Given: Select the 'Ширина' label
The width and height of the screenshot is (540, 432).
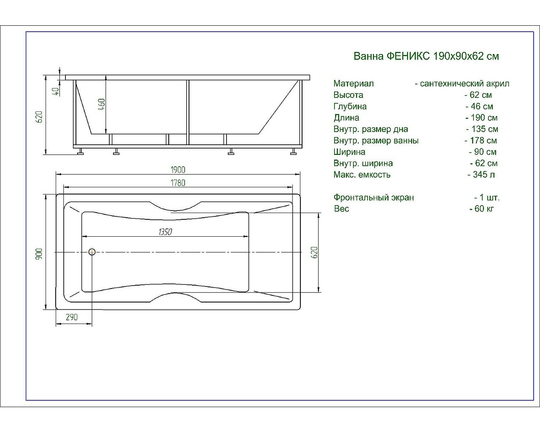Looking at the screenshot, I should pos(349,152).
